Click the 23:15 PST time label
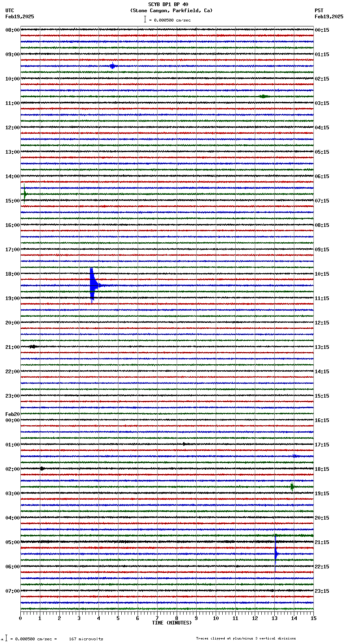The width and height of the screenshot is (346, 644). 322,591
